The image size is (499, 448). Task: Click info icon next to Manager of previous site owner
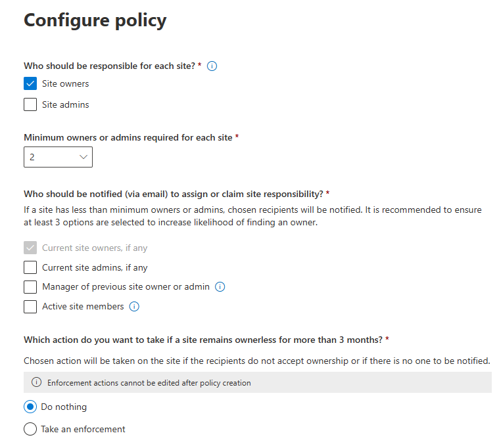(x=220, y=286)
